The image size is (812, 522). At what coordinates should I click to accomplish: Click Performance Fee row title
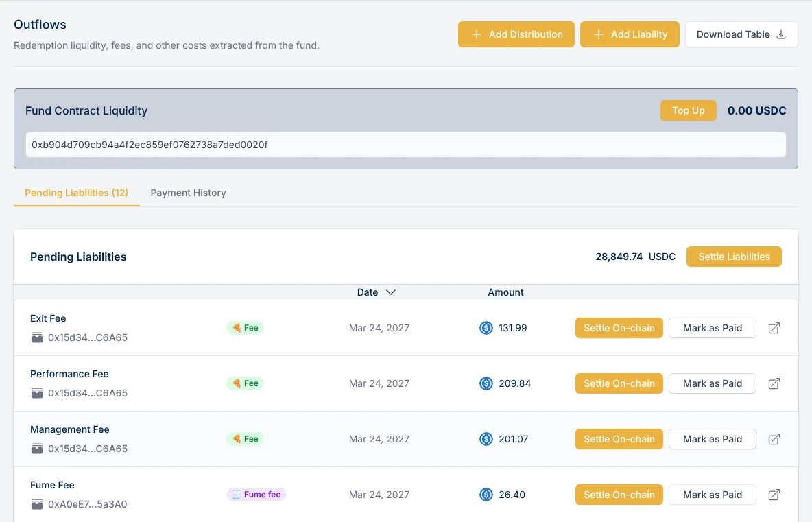pyautogui.click(x=69, y=374)
